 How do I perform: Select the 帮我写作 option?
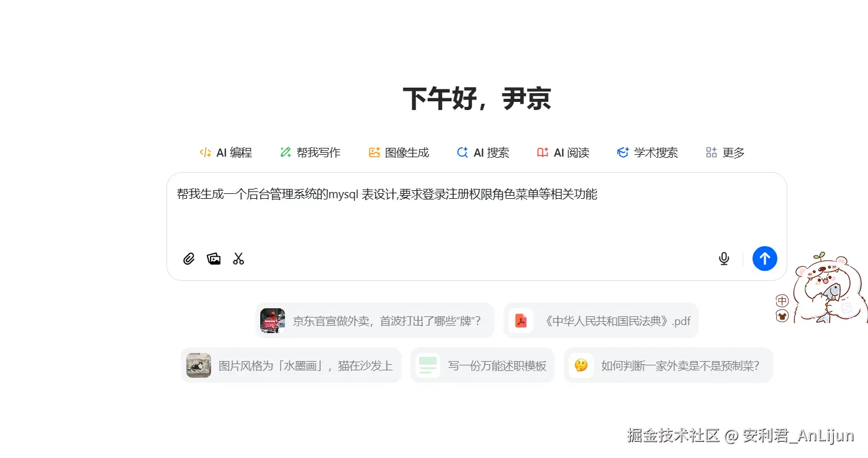point(310,152)
